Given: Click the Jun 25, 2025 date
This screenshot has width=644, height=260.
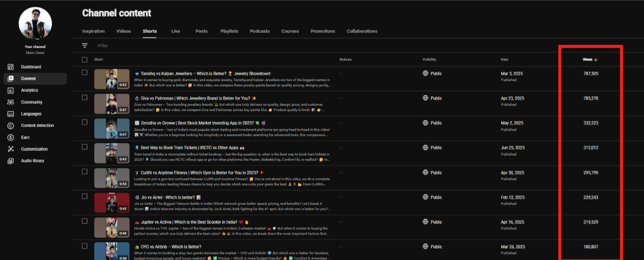Looking at the screenshot, I should [x=513, y=148].
